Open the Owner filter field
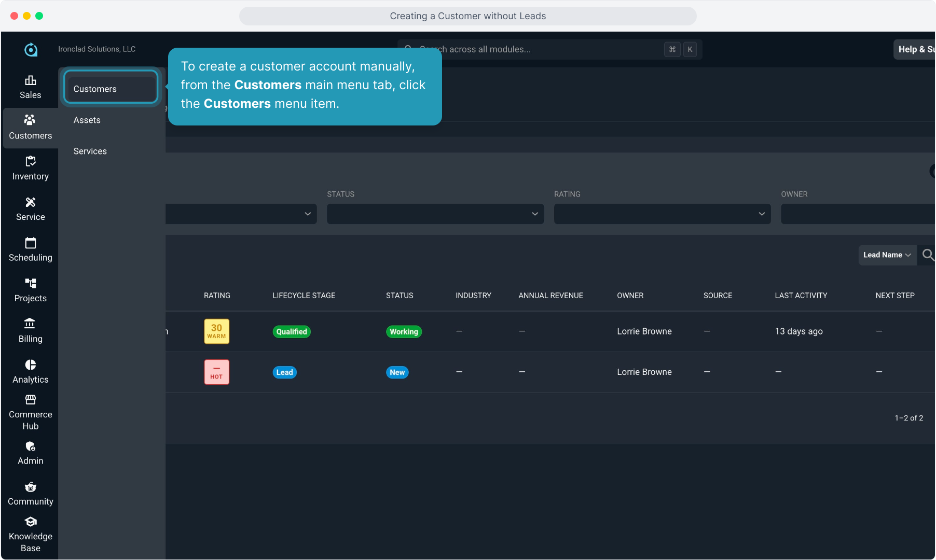The height and width of the screenshot is (560, 936). (x=858, y=214)
